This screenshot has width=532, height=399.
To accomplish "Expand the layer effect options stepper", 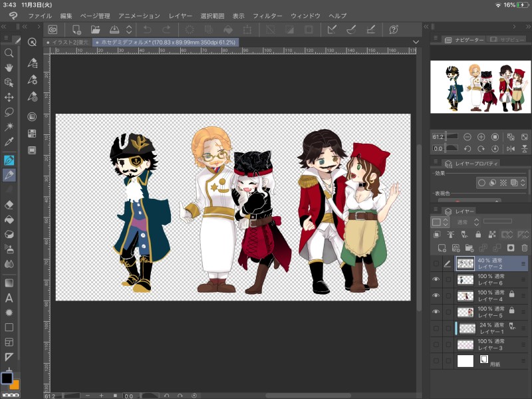I will [x=523, y=182].
